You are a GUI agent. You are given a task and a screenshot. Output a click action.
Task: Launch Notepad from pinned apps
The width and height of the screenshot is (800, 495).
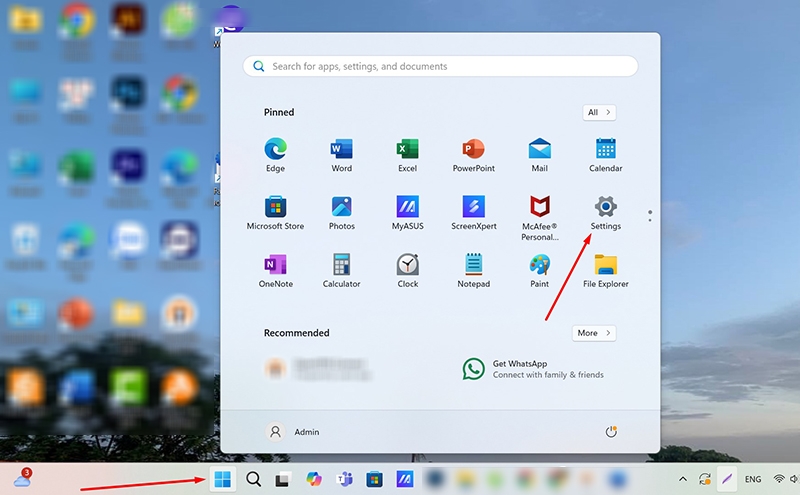pos(473,271)
